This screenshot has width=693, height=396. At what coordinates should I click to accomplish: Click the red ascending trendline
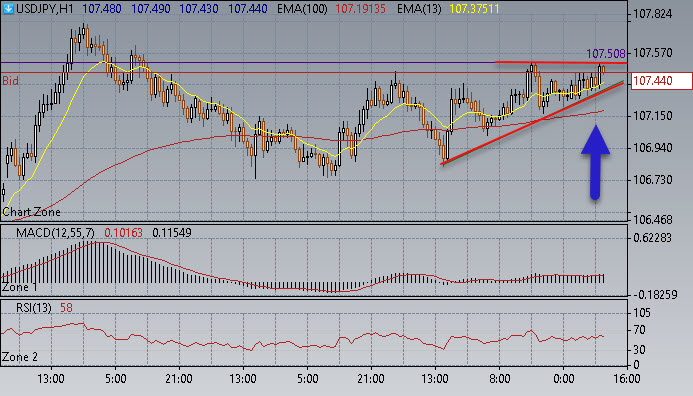pos(532,123)
